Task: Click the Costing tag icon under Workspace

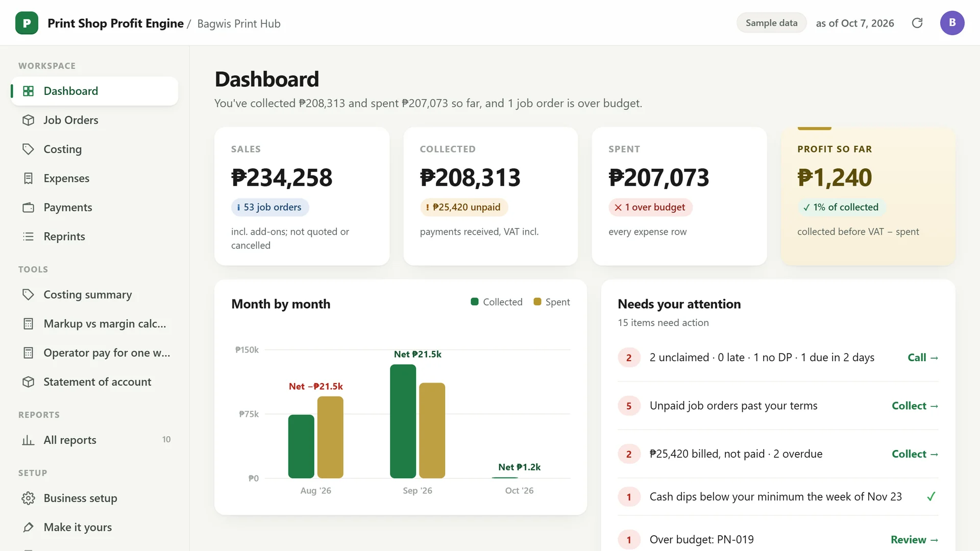Action: click(29, 149)
